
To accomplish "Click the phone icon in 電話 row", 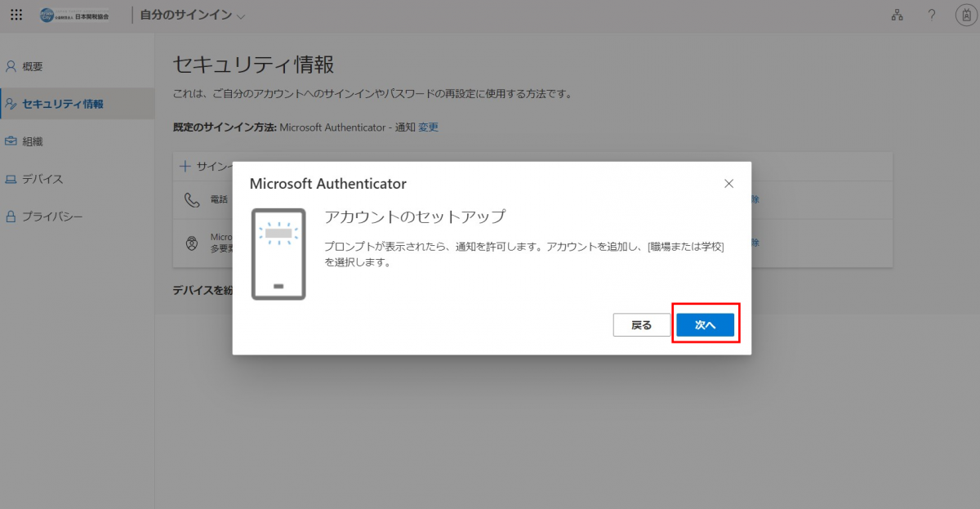I will pyautogui.click(x=192, y=199).
